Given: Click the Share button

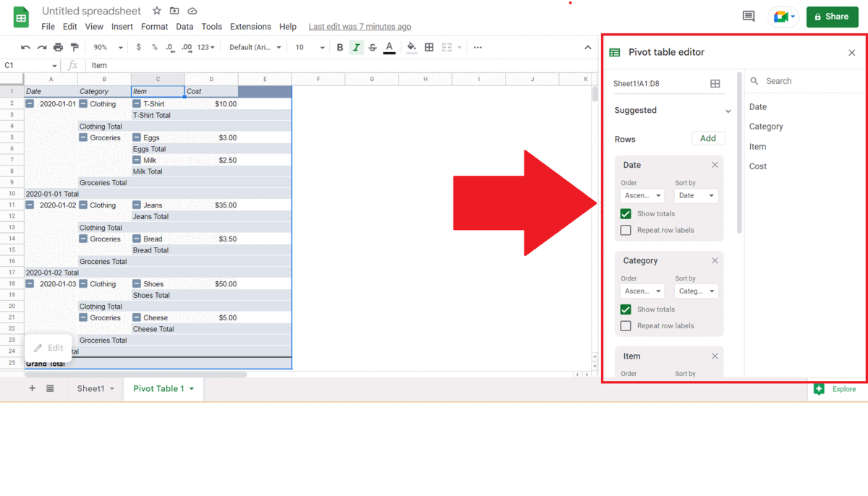Looking at the screenshot, I should click(x=832, y=16).
